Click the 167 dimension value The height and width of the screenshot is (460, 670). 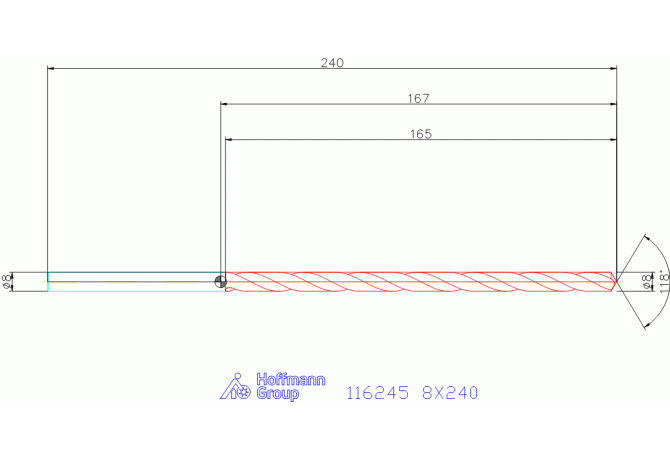418,98
